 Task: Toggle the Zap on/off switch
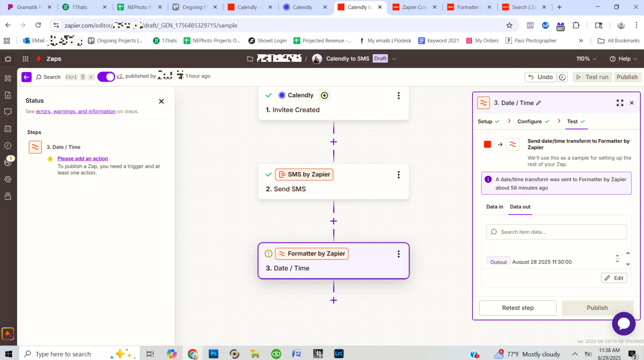click(106, 77)
